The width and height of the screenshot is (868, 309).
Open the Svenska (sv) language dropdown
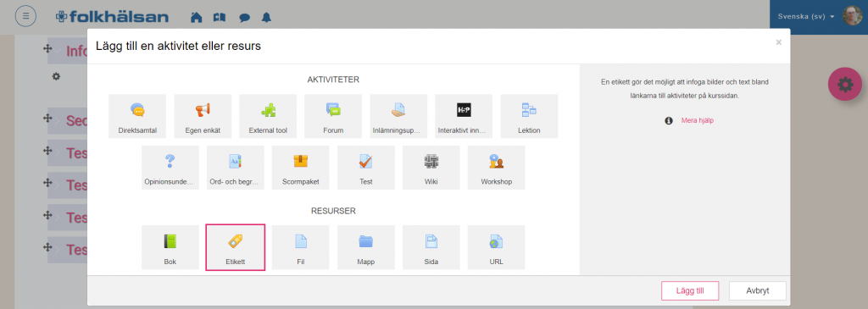pyautogui.click(x=806, y=17)
